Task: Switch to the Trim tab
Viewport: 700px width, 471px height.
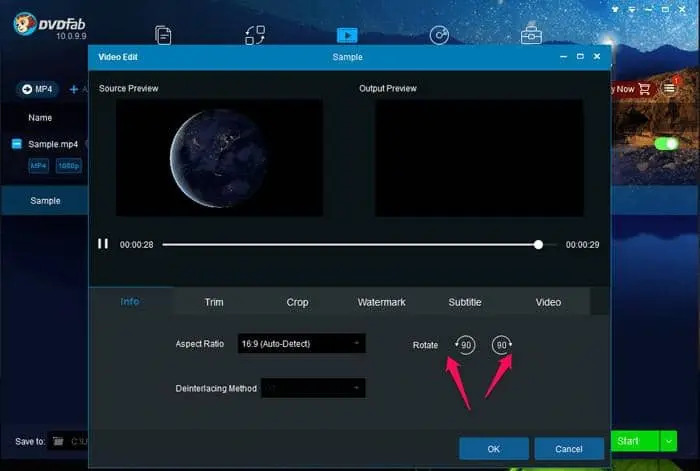Action: point(214,302)
